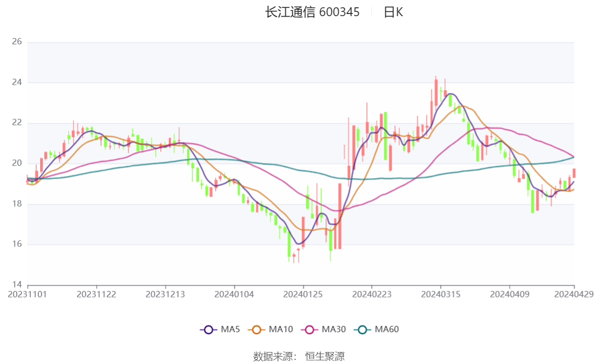This screenshot has width=598, height=364.
Task: Click the 日K subtitle label
Action: tap(393, 12)
